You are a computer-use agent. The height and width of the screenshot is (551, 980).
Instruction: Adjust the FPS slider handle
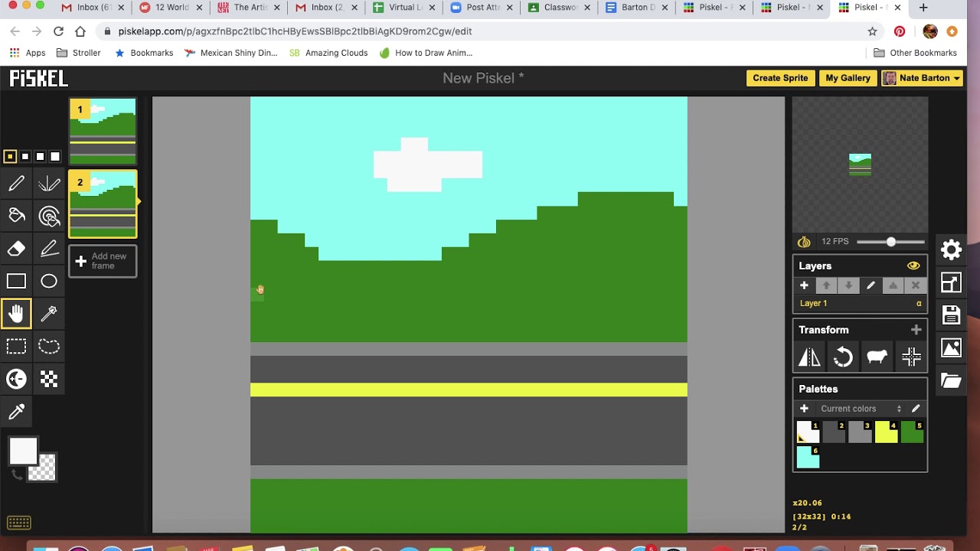[x=891, y=242]
